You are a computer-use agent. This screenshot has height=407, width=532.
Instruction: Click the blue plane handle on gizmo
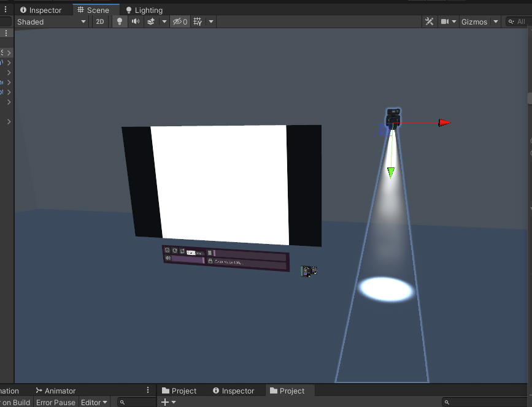[x=385, y=130]
